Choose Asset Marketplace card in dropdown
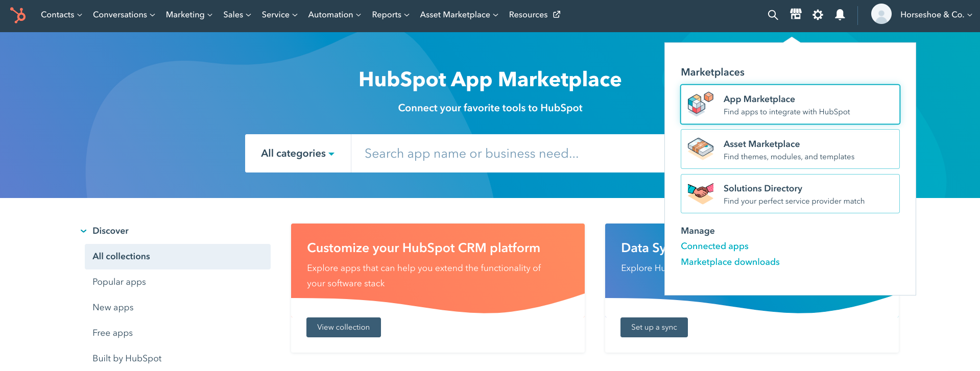980x371 pixels. tap(790, 149)
